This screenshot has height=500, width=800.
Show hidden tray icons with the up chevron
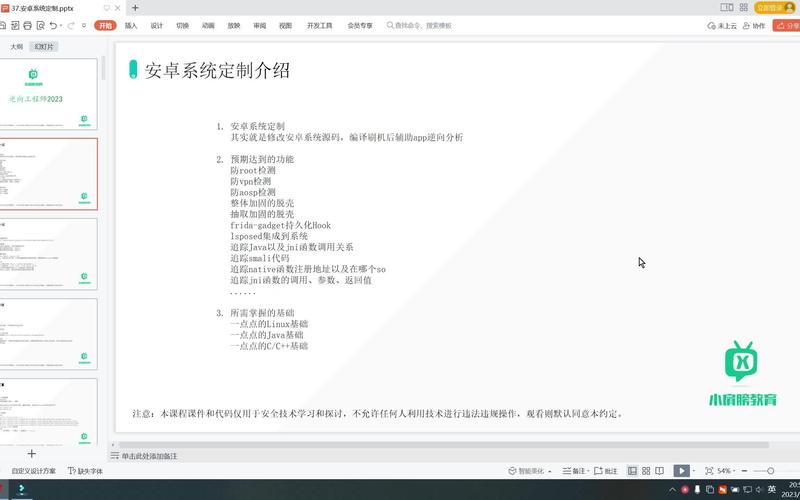click(x=672, y=490)
